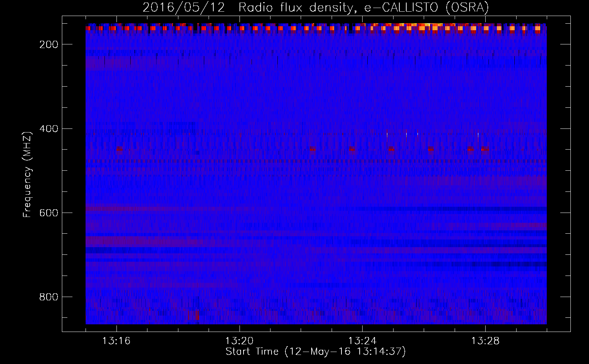Click the 400 frequency tick label
This screenshot has height=364, width=589.
tap(48, 129)
